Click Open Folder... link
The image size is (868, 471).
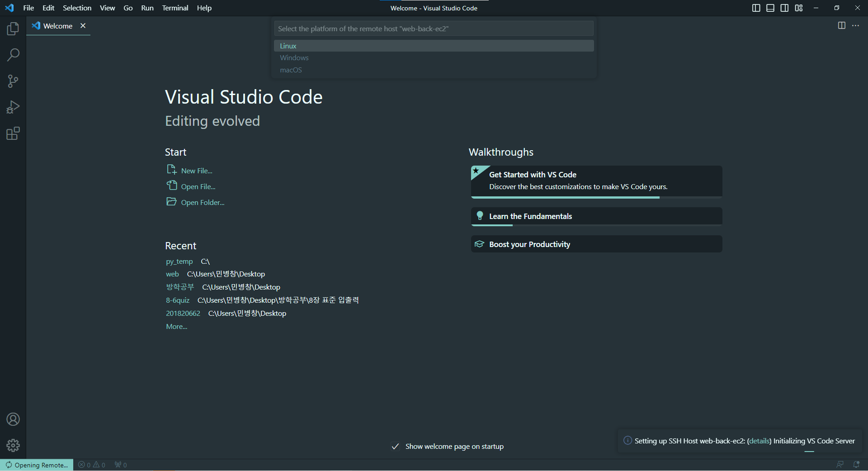(x=203, y=202)
